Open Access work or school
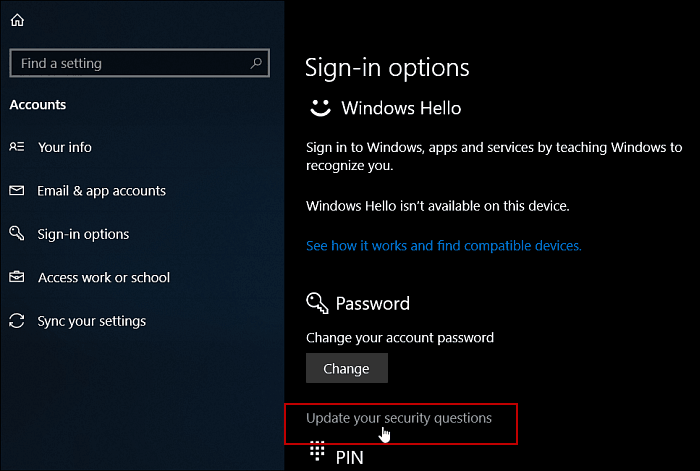 point(104,278)
